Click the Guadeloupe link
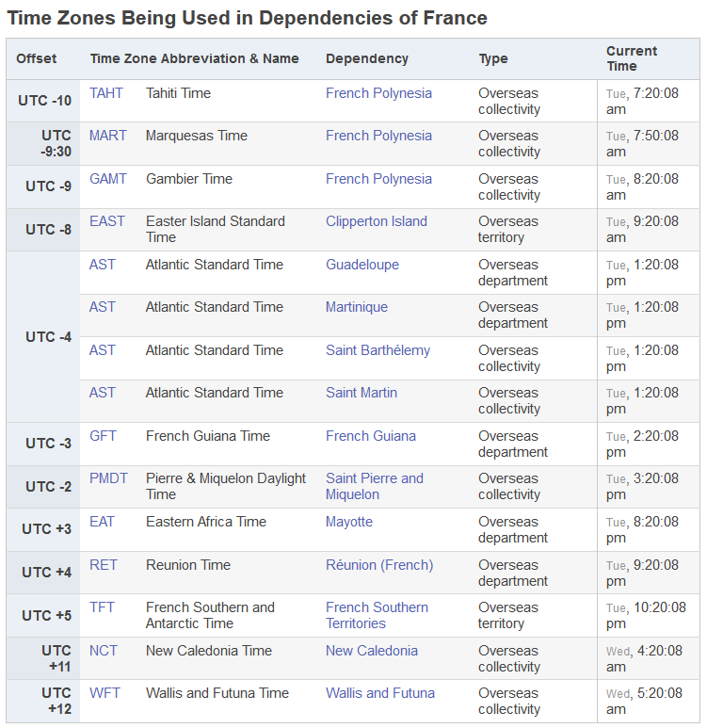 [x=362, y=265]
